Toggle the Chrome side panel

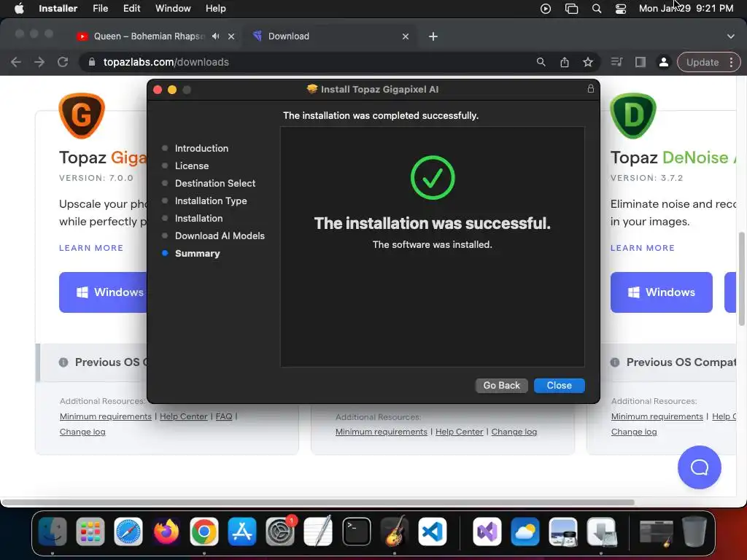tap(640, 62)
